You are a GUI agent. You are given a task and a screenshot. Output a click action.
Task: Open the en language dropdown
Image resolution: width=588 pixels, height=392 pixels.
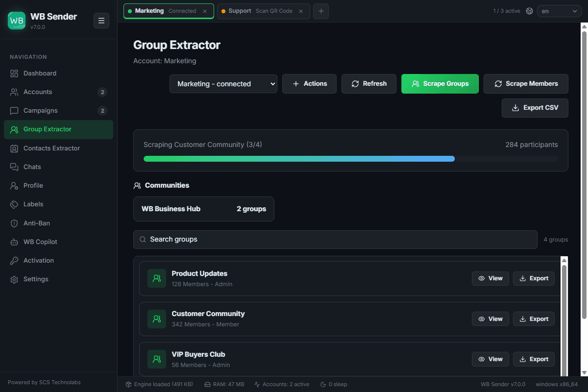(560, 11)
